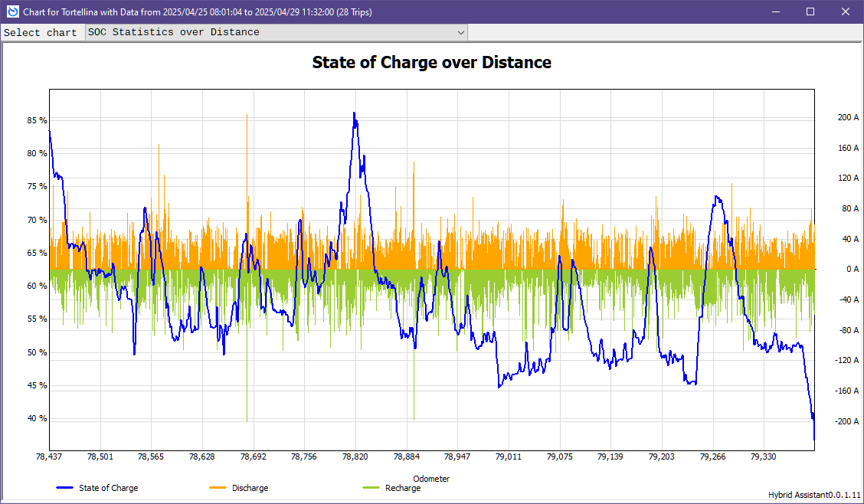
Task: Click the 78,820 odometer tick label
Action: pyautogui.click(x=355, y=457)
